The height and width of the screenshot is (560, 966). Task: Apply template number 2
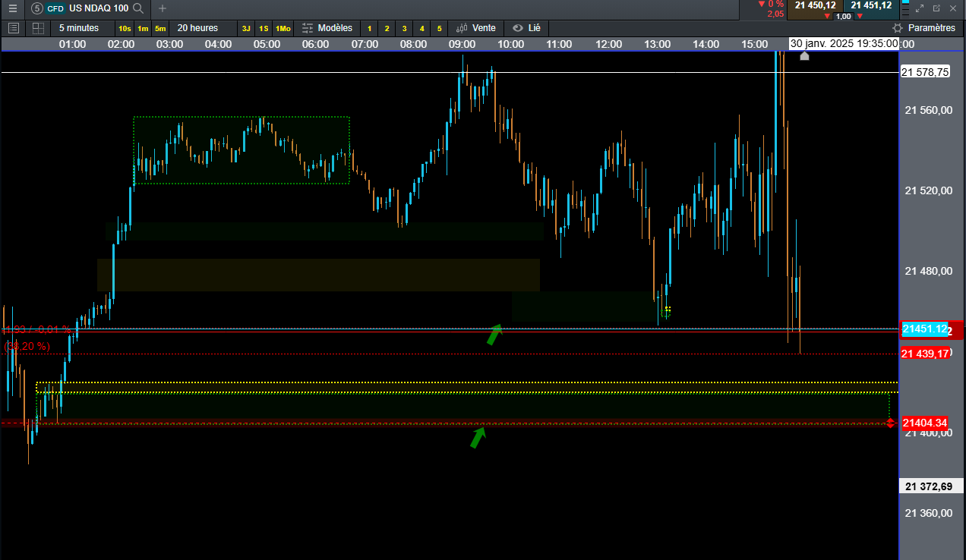coord(387,28)
